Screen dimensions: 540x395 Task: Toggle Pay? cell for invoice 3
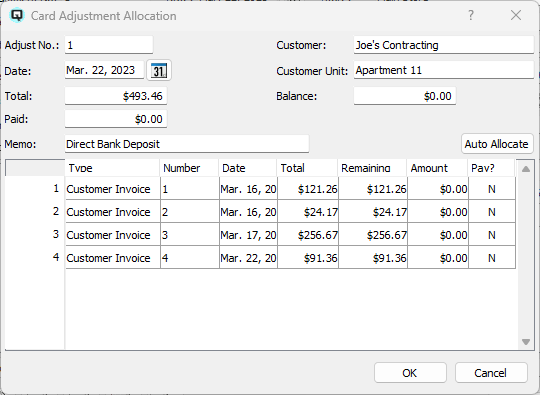[x=492, y=235]
